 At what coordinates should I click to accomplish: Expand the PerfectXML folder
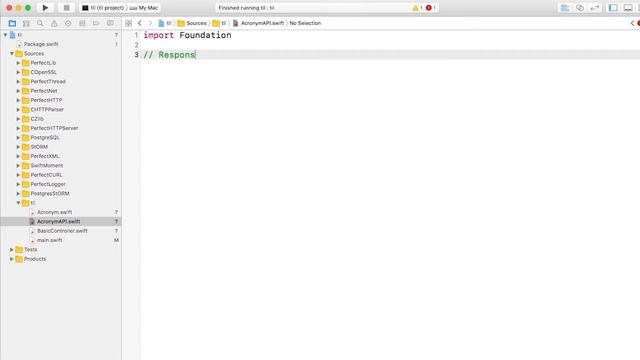click(x=18, y=156)
